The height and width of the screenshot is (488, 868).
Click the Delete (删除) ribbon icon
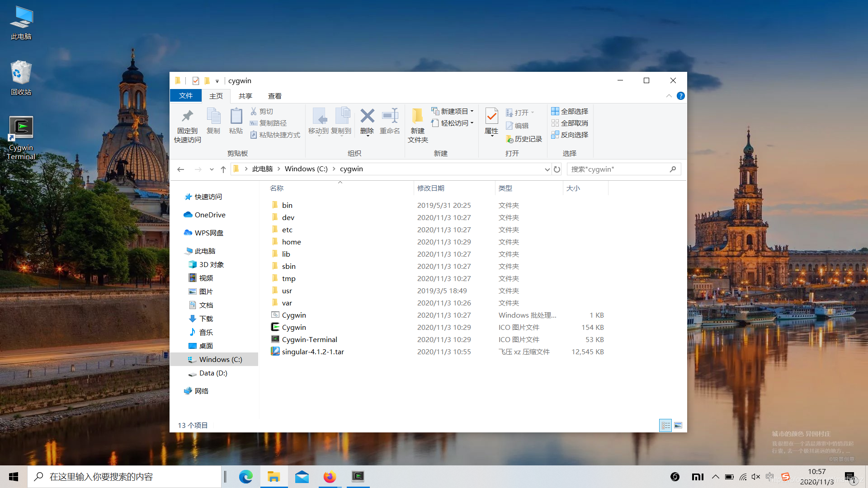367,117
